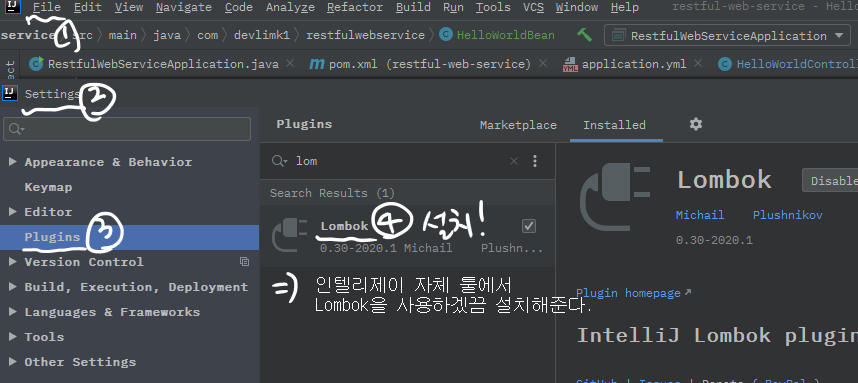Click com in breadcrumb path
Screen dimensions: 858x383
[x=207, y=36]
